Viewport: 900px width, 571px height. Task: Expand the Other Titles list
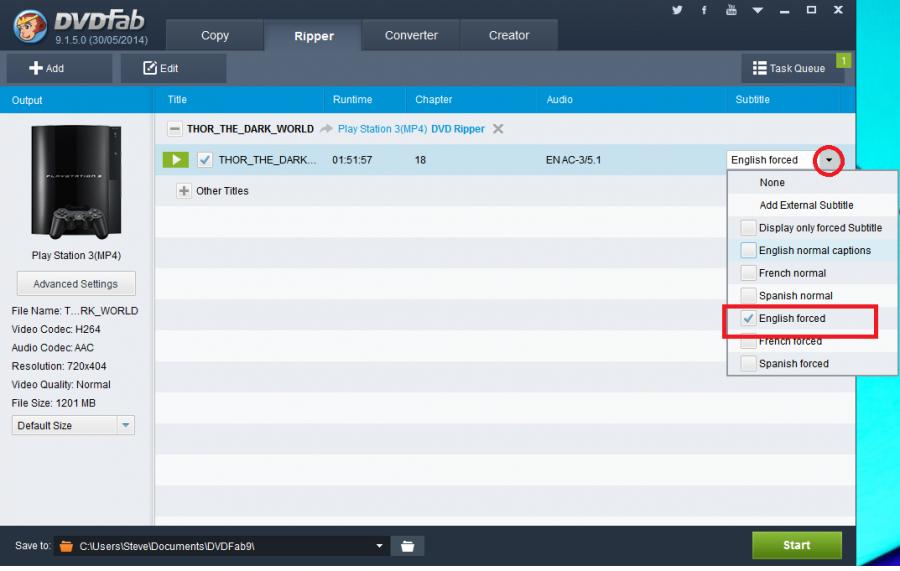click(x=184, y=191)
